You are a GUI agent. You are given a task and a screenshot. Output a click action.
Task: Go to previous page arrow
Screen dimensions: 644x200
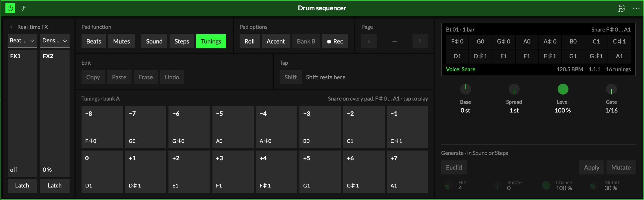(x=369, y=41)
